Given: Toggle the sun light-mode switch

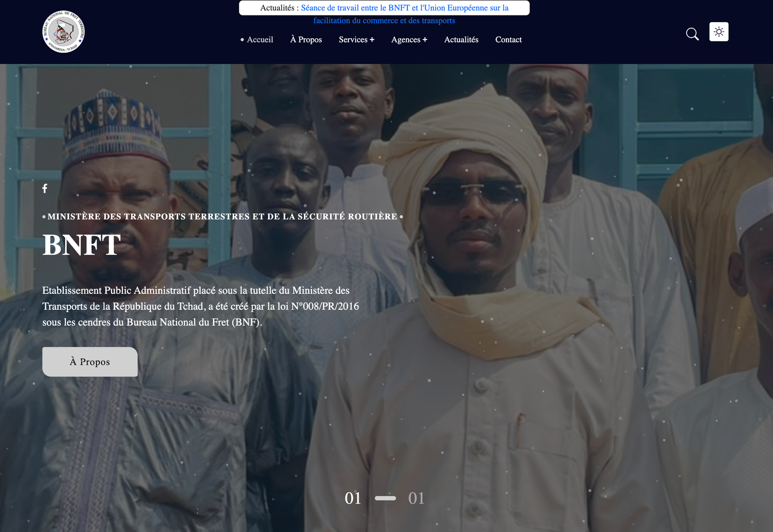Looking at the screenshot, I should pyautogui.click(x=719, y=32).
